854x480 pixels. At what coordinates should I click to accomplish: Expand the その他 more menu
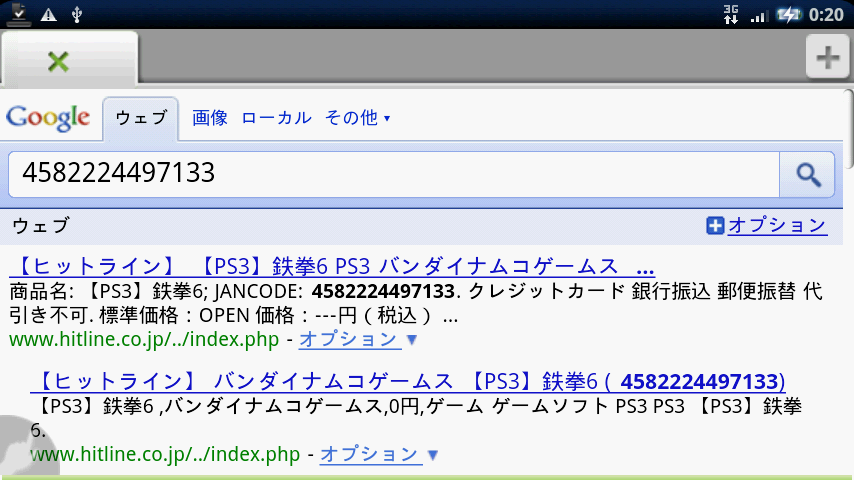pos(357,118)
